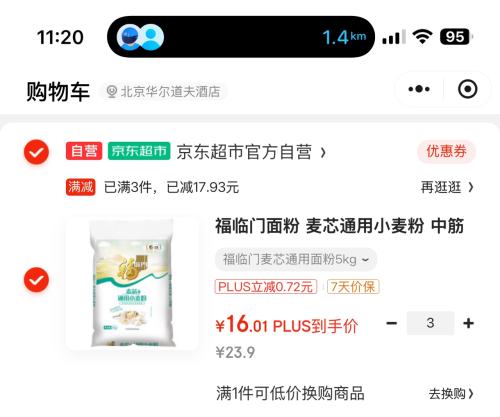Screen dimensions: 500x417
Task: Tap the battery indicator showing 95
Action: (x=456, y=37)
